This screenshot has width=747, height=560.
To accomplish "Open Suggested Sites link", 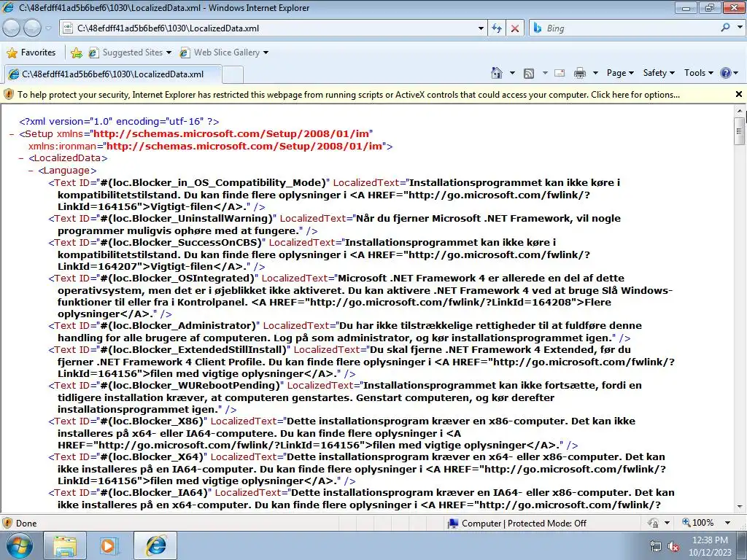I will point(130,52).
